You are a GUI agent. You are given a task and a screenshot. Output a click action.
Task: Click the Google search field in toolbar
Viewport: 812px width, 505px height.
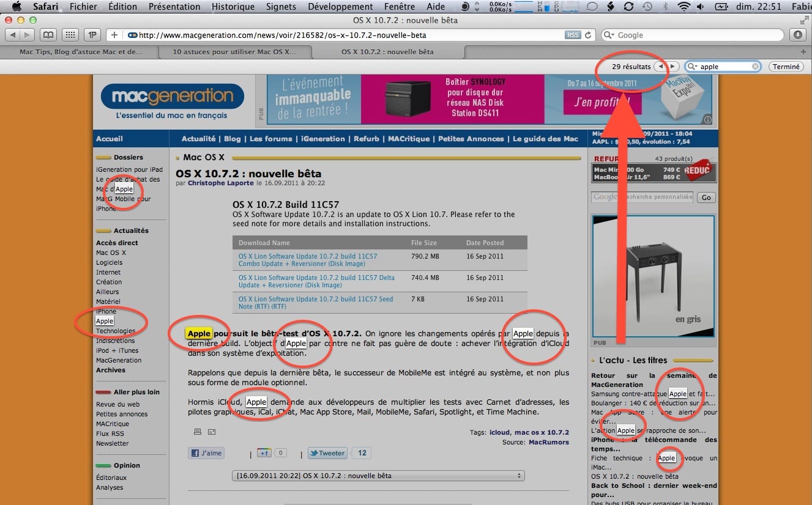pyautogui.click(x=693, y=35)
